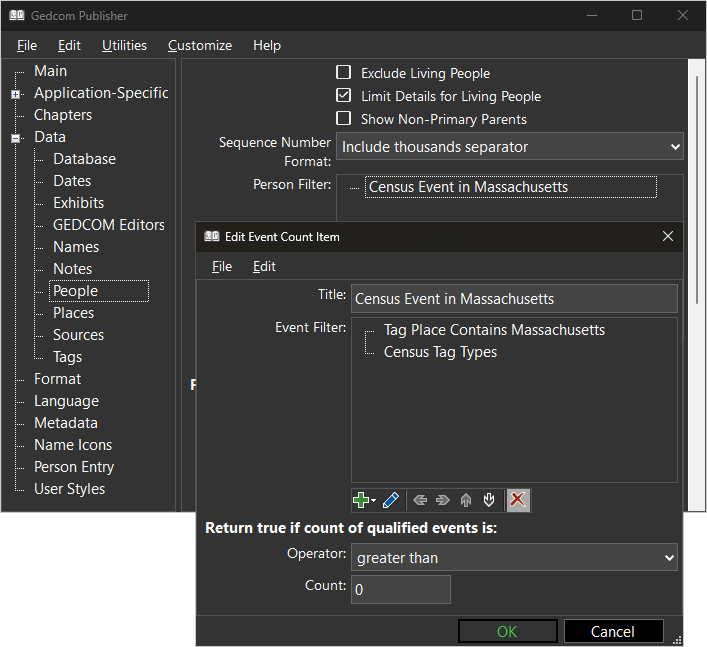Select the Data tree item
The width and height of the screenshot is (707, 647).
click(x=50, y=137)
